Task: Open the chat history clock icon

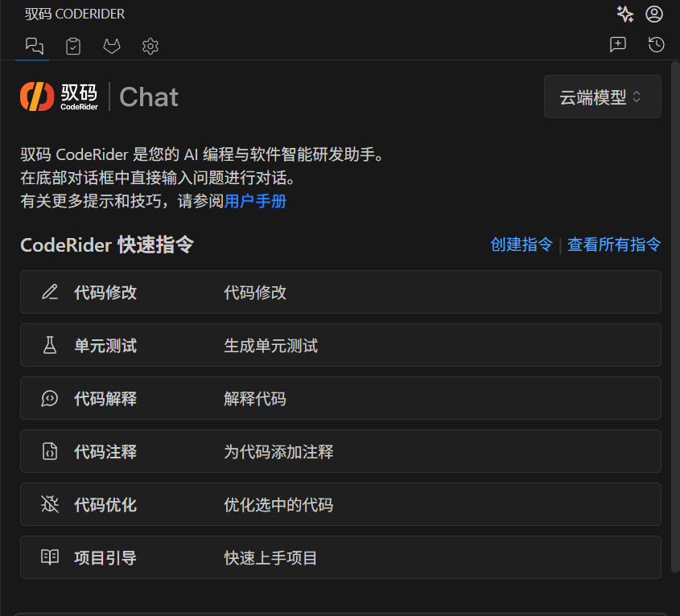Action: coord(656,44)
